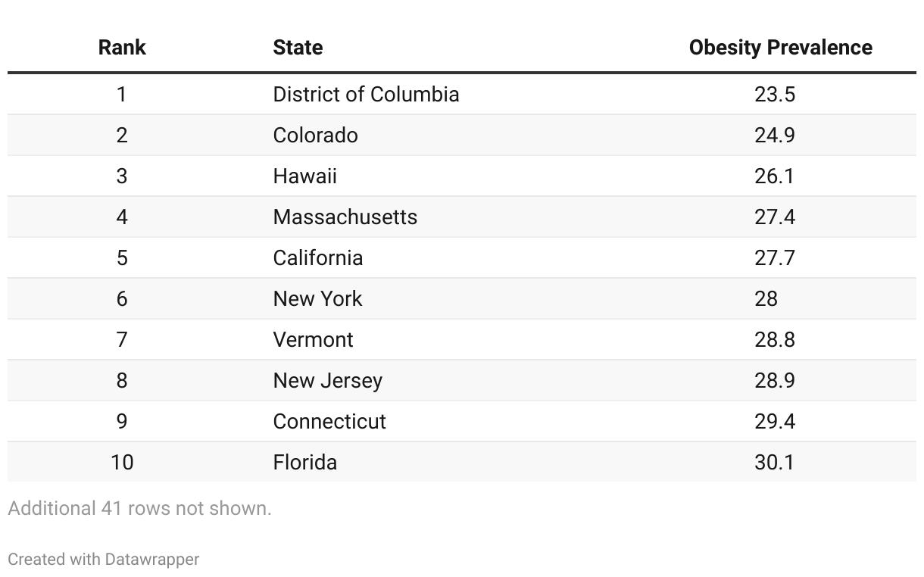Click the 30.1 obesity prevalence value
Viewport: 924px width, 577px height.
pyautogui.click(x=775, y=463)
